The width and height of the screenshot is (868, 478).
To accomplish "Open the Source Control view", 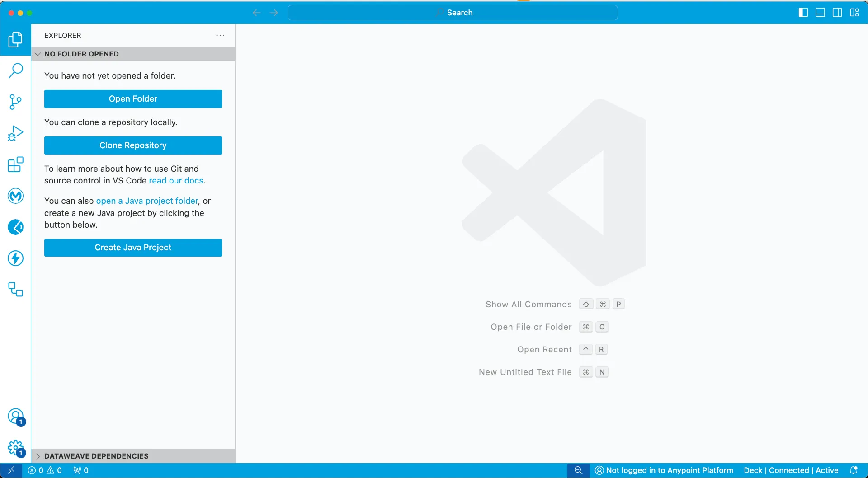I will coord(15,102).
